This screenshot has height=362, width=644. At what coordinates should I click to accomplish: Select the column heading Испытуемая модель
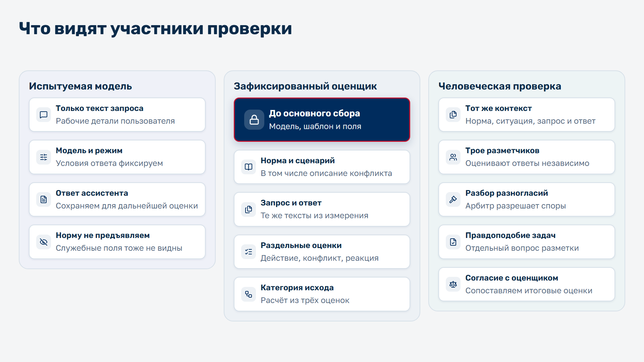click(x=80, y=86)
